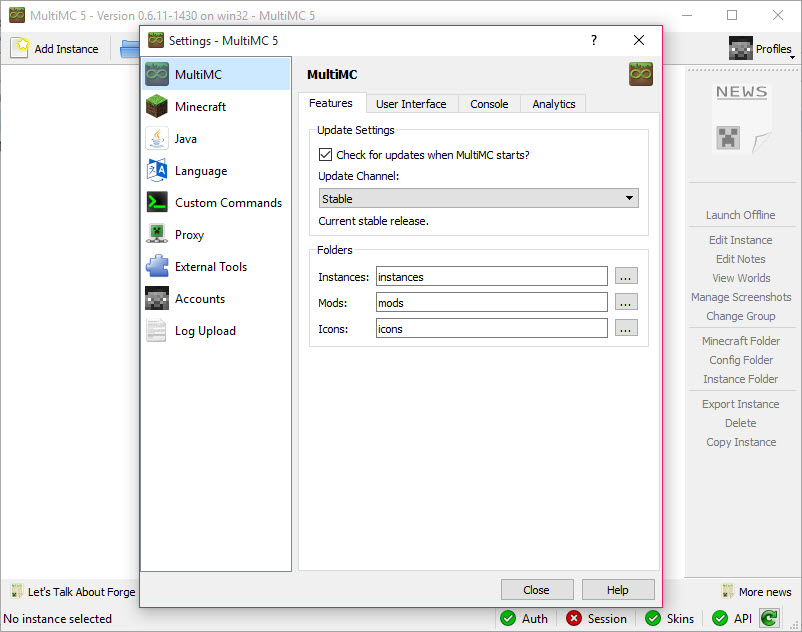Open Config Folder in main window

pos(741,360)
